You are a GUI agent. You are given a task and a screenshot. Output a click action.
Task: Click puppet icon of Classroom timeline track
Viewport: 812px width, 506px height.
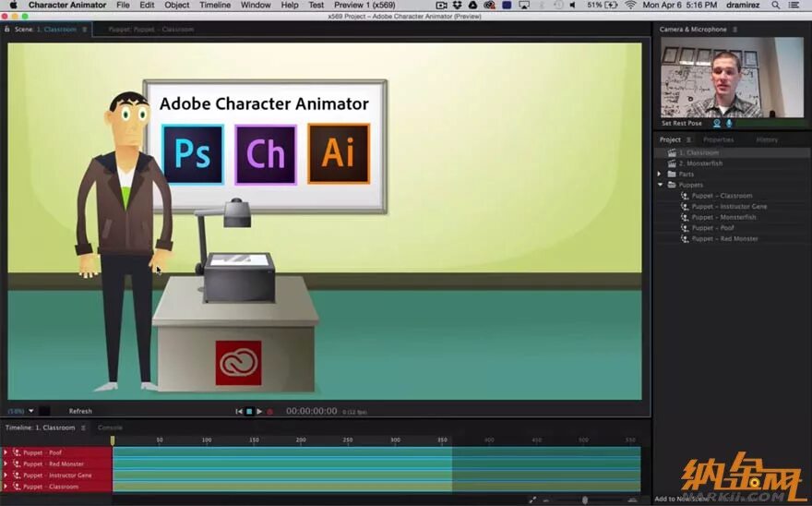(17, 487)
